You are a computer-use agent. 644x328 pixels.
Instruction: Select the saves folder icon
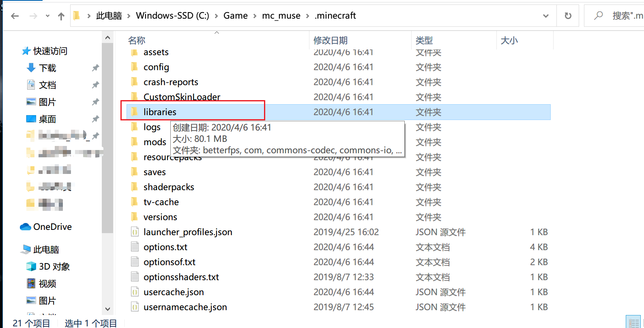click(135, 172)
